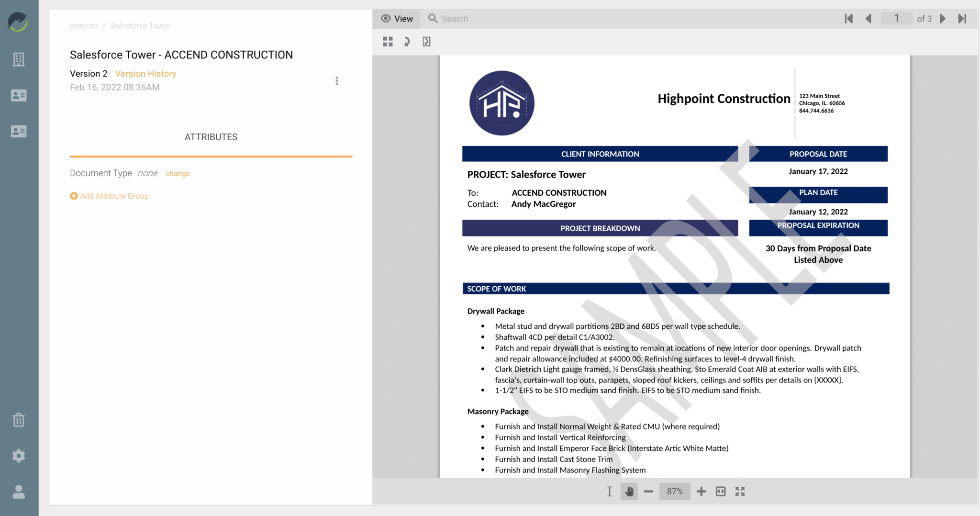Open the user profile sidebar icon
Viewport: 980px width, 516px height.
point(19,492)
